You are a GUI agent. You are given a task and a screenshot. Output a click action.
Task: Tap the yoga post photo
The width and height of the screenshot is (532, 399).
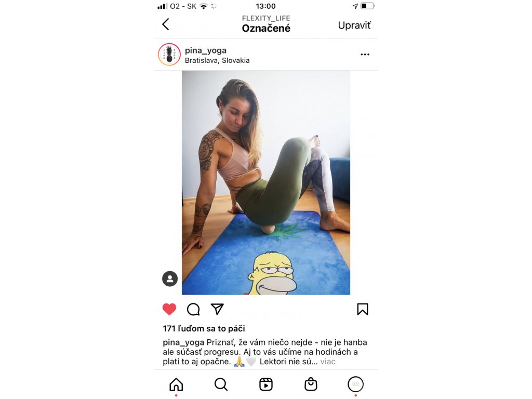(x=266, y=182)
